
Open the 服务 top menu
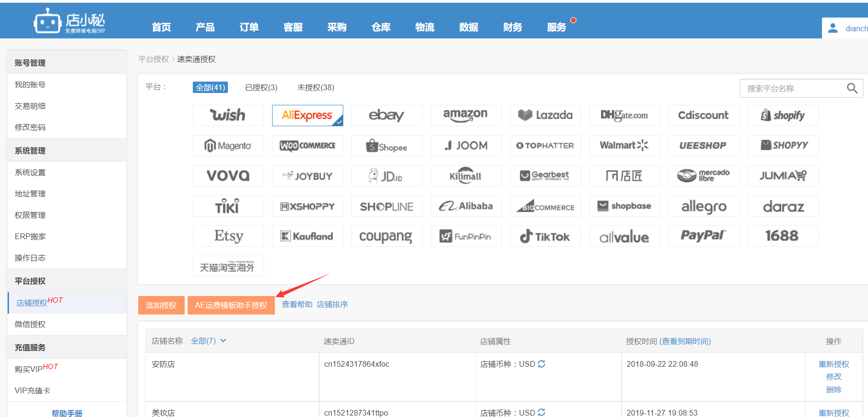(x=557, y=28)
